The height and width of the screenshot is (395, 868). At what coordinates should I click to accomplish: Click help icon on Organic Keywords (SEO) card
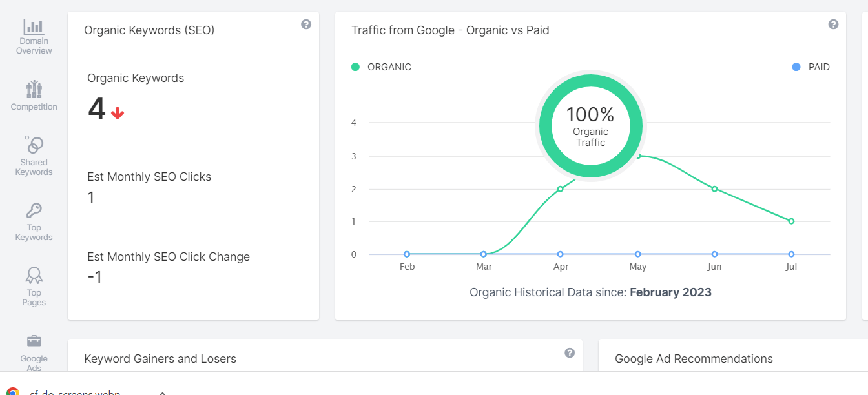point(306,25)
